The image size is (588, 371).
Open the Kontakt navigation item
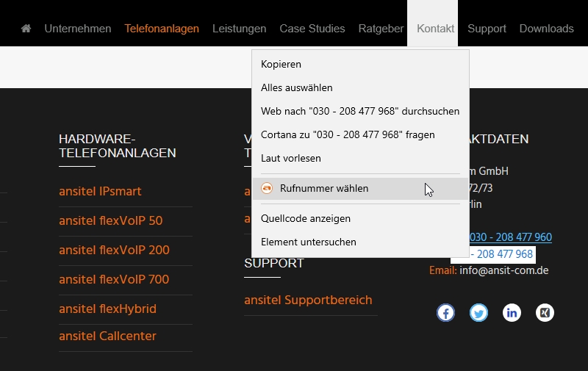click(435, 29)
